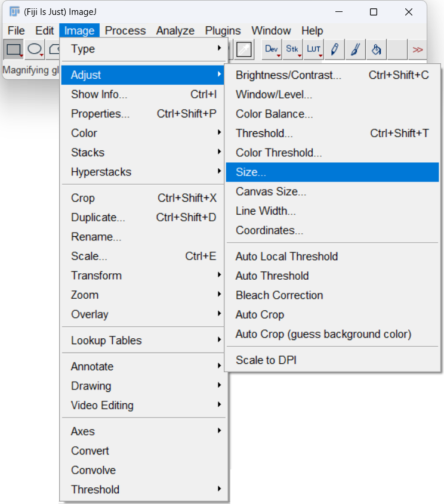Open the Analyze menu
444x504 pixels.
click(x=175, y=30)
